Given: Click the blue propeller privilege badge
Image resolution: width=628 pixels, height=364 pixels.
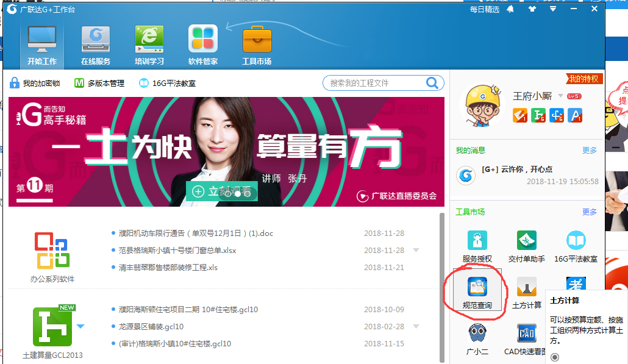Looking at the screenshot, I should (x=557, y=115).
